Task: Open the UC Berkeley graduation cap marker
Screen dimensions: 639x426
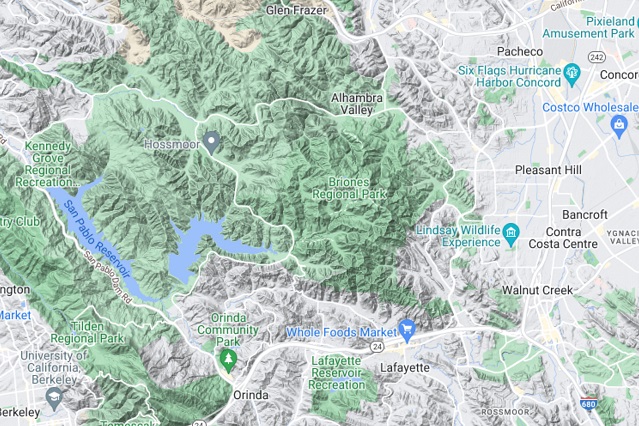Action: 55,399
